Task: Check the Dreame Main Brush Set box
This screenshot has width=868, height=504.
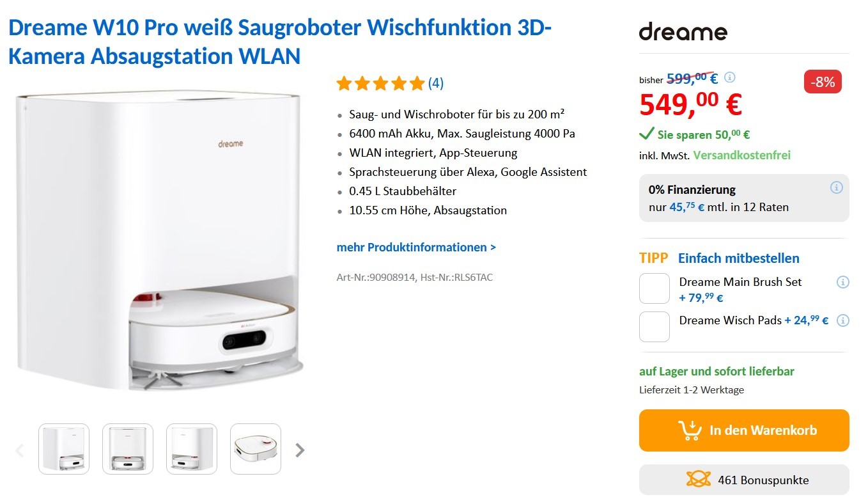Action: point(655,288)
